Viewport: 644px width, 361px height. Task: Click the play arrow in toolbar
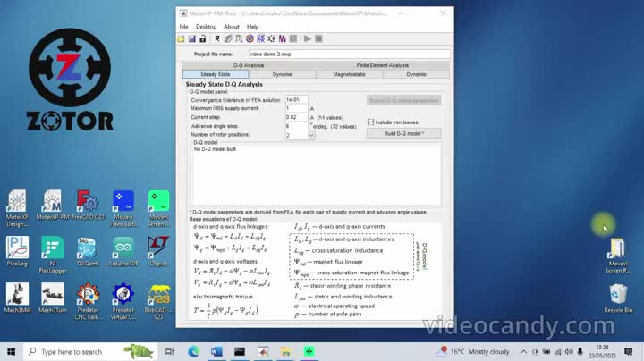coord(308,39)
